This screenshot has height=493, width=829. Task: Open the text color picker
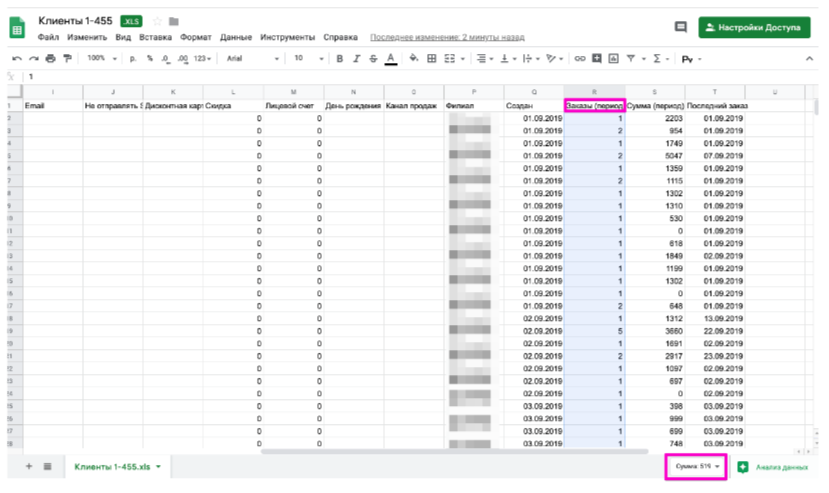coord(391,59)
